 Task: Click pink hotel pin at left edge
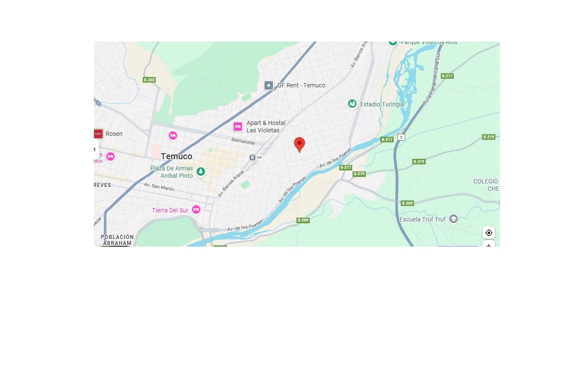pyautogui.click(x=110, y=157)
